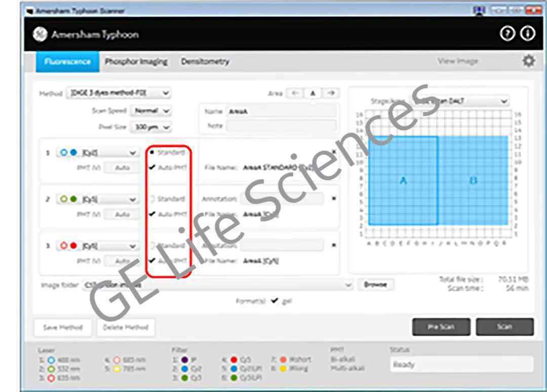Select scan region A on stage grid

pos(403,180)
